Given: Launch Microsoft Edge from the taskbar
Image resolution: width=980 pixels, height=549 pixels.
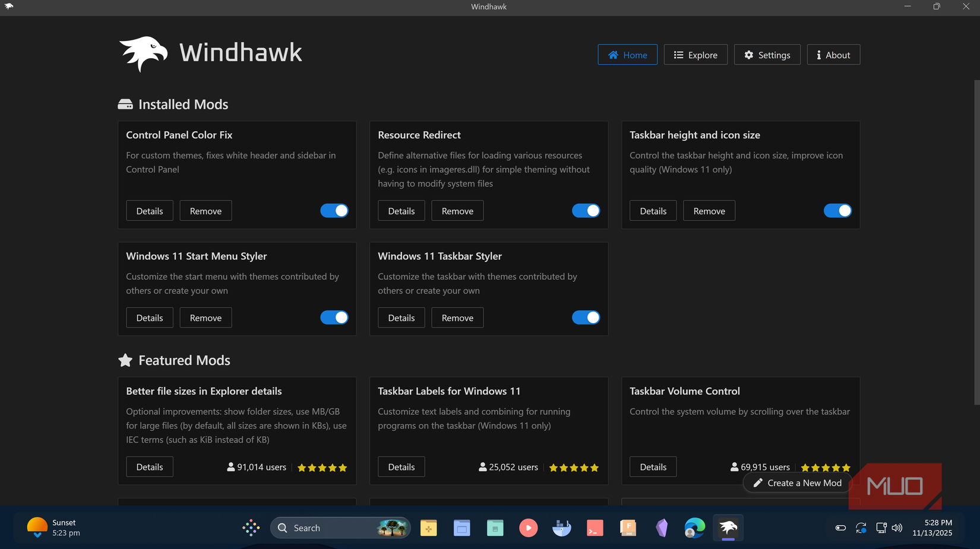Looking at the screenshot, I should [694, 528].
